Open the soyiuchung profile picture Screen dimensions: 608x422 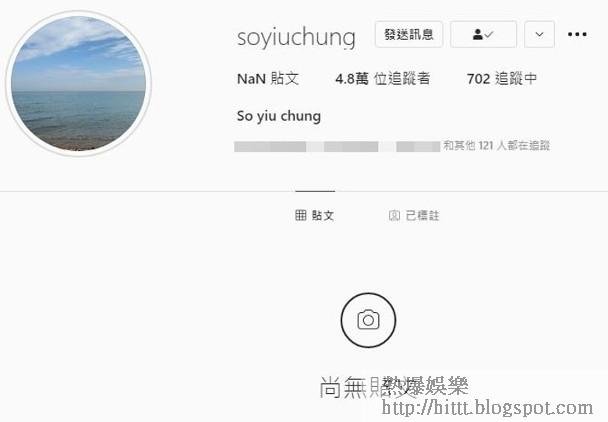(79, 83)
